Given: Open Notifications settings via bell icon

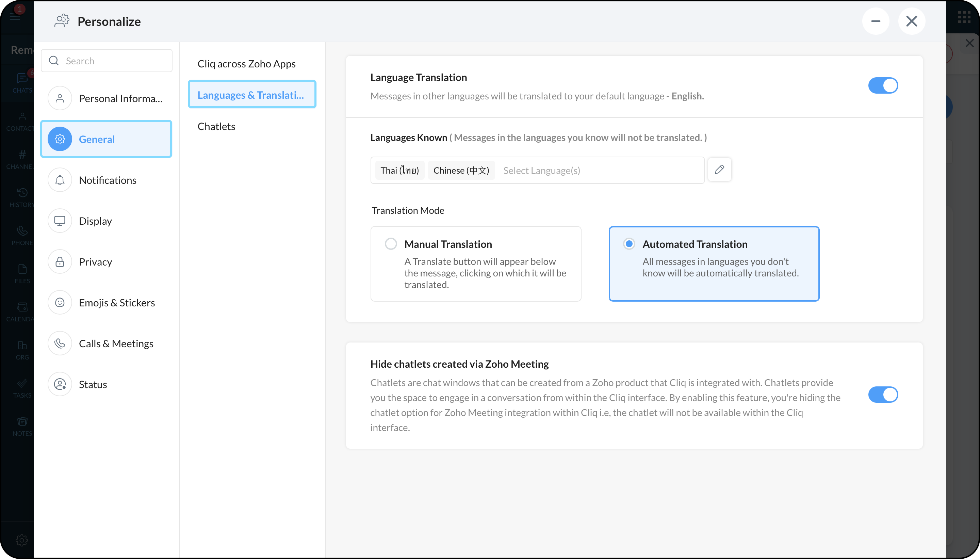Looking at the screenshot, I should [x=60, y=180].
